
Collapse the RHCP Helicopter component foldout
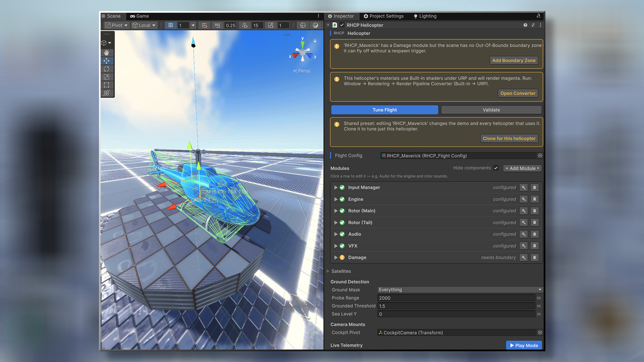point(328,25)
